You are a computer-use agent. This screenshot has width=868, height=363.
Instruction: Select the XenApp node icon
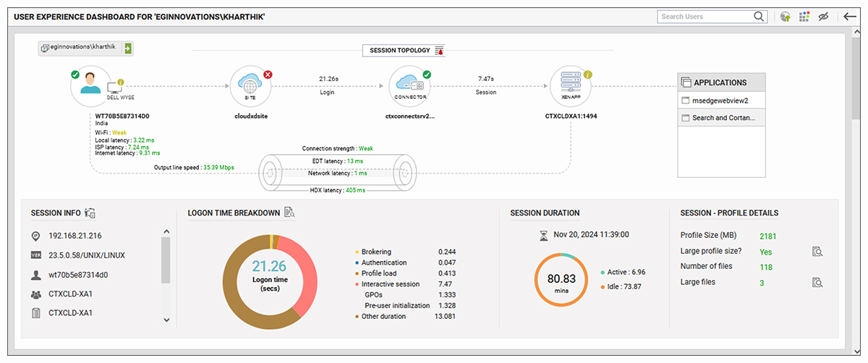pyautogui.click(x=571, y=86)
